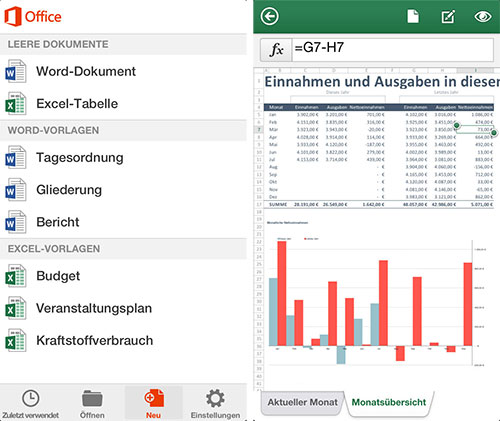Select the Monatsübersicht sheet tab
This screenshot has width=500, height=421.
389,402
